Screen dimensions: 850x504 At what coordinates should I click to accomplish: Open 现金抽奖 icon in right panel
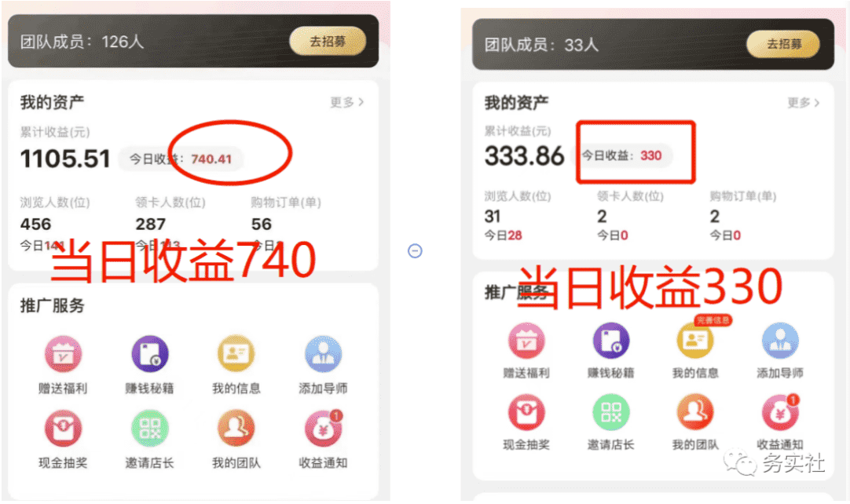[x=526, y=412]
